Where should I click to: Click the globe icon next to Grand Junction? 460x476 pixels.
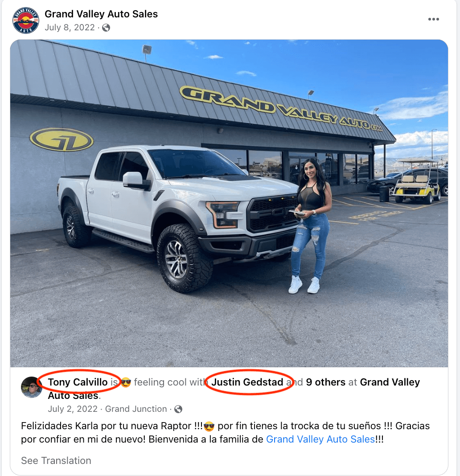[x=178, y=409]
